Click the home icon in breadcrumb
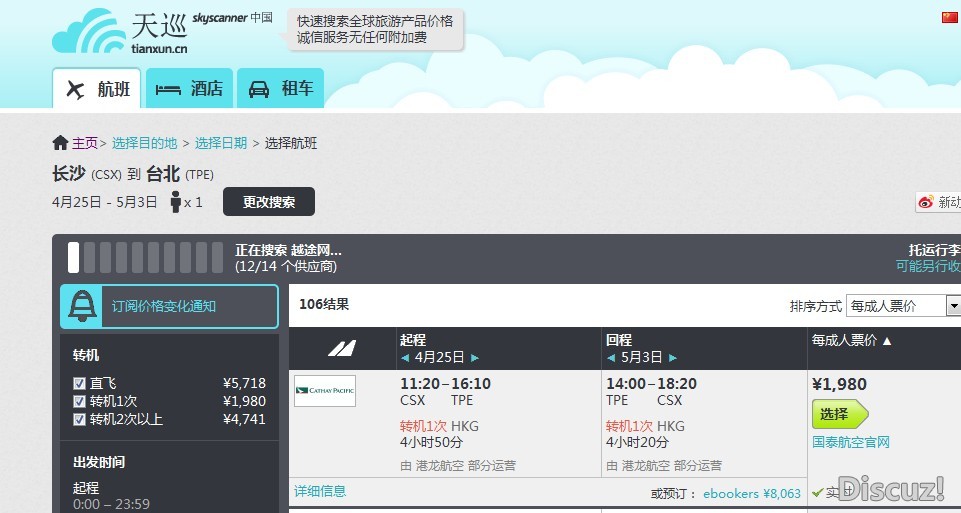Screen dimensions: 961x513 (61, 143)
